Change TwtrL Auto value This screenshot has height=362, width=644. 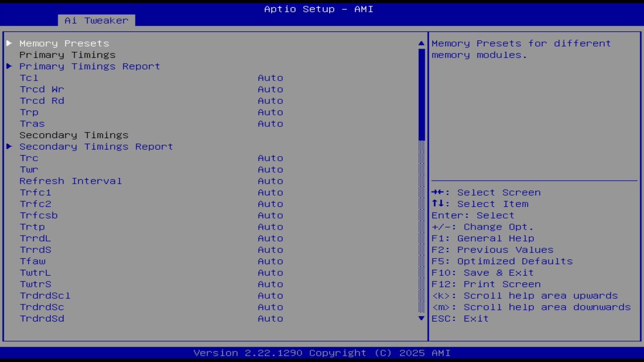point(270,273)
